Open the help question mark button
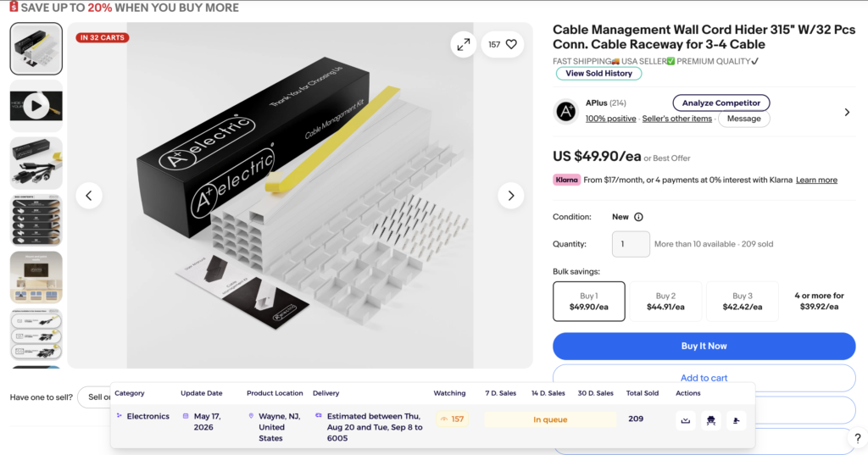 coord(857,438)
